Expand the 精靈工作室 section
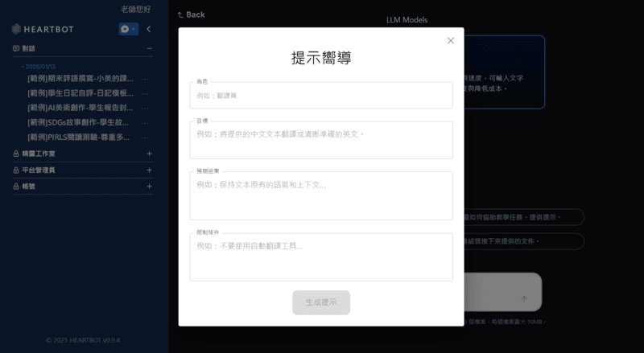Viewport: 644px width, 353px height. tap(149, 153)
